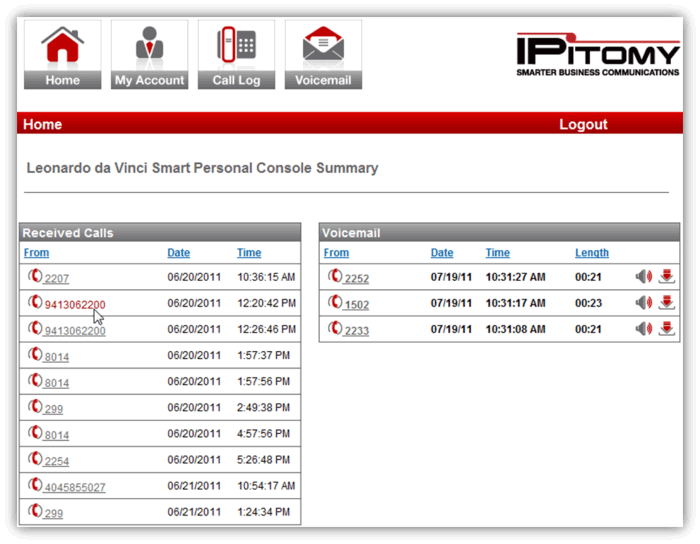
Task: Click the call icon for the 12:26:46 PM call
Action: coord(35,328)
